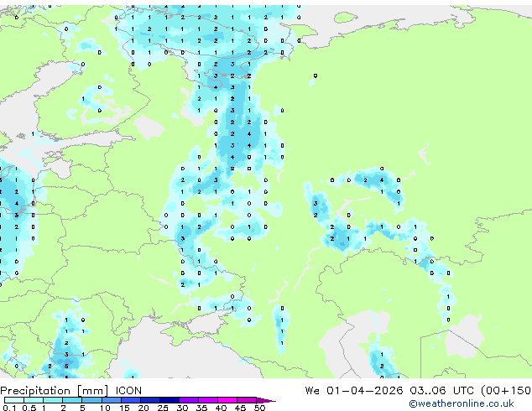Click the 35–40 mm violet legend segment

click(x=207, y=400)
